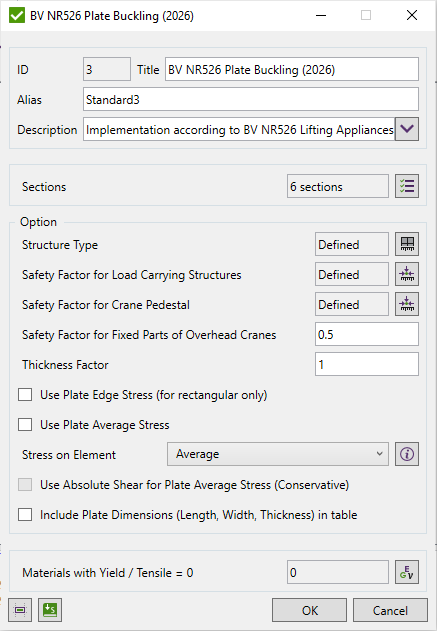Screen dimensions: 437x631
Task: Close the dialog window
Action: [x=412, y=15]
